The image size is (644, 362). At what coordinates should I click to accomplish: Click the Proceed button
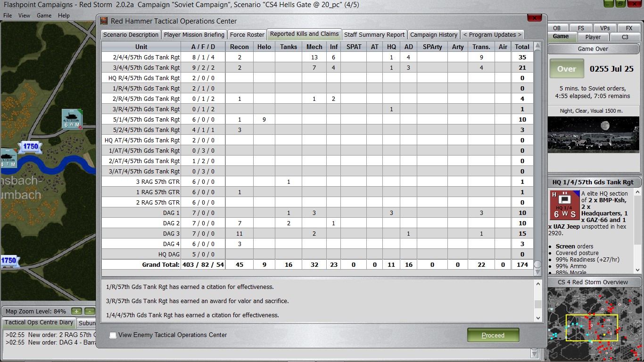coord(493,335)
